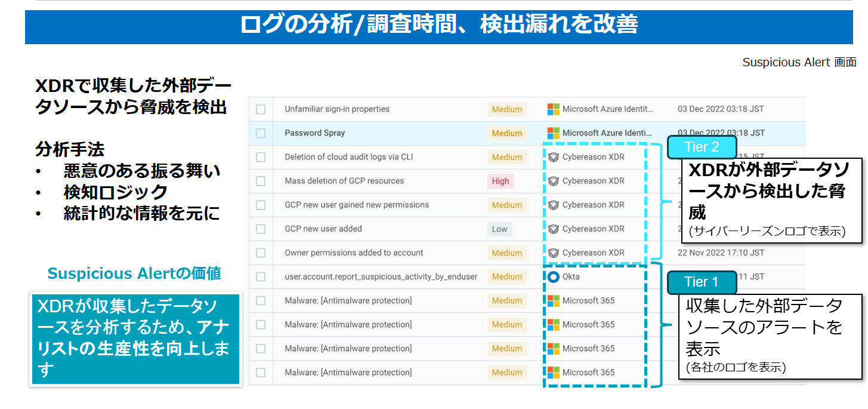Select the Owner permissions added to account checkbox
Viewport: 868px width, 409px height.
pos(261,253)
